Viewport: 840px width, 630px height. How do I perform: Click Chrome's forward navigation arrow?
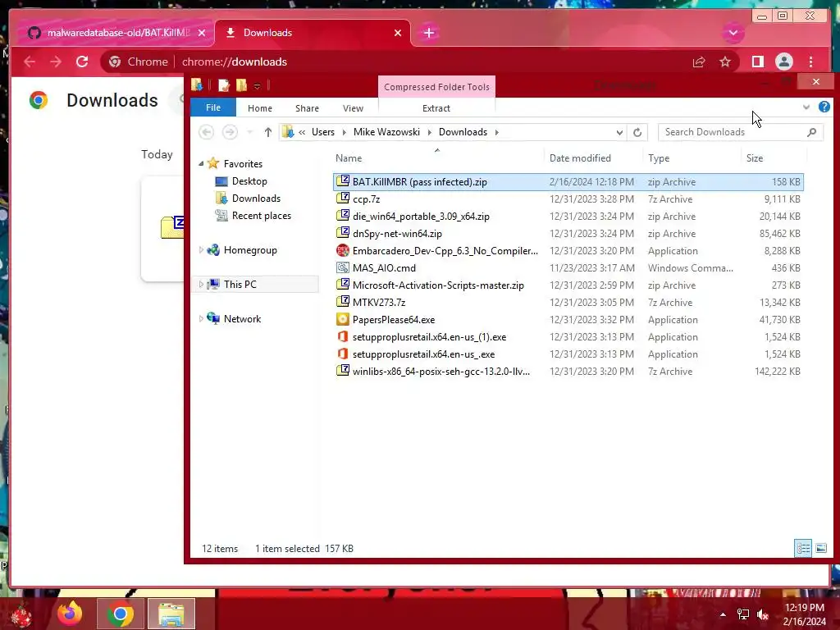click(x=56, y=62)
